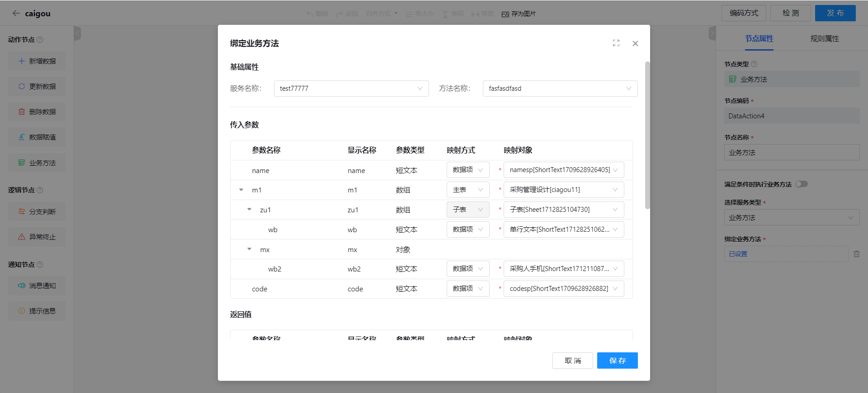Click the 对象 type cell in the mx row
Viewport: 868px width, 393px height.
[403, 250]
